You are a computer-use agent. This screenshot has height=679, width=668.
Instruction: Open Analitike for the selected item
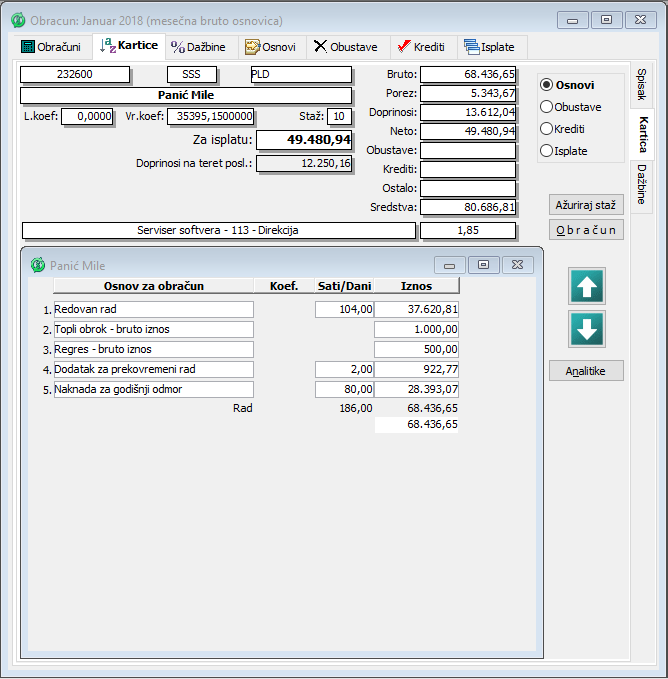pos(586,371)
